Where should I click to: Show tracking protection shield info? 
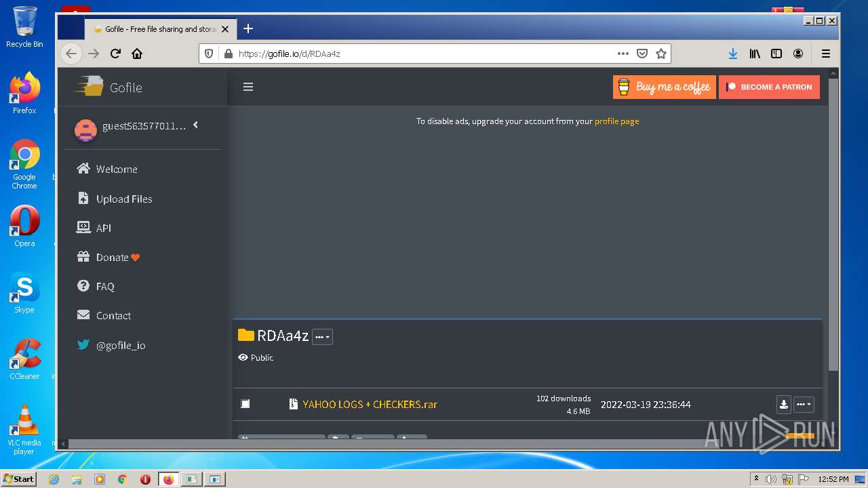[209, 54]
